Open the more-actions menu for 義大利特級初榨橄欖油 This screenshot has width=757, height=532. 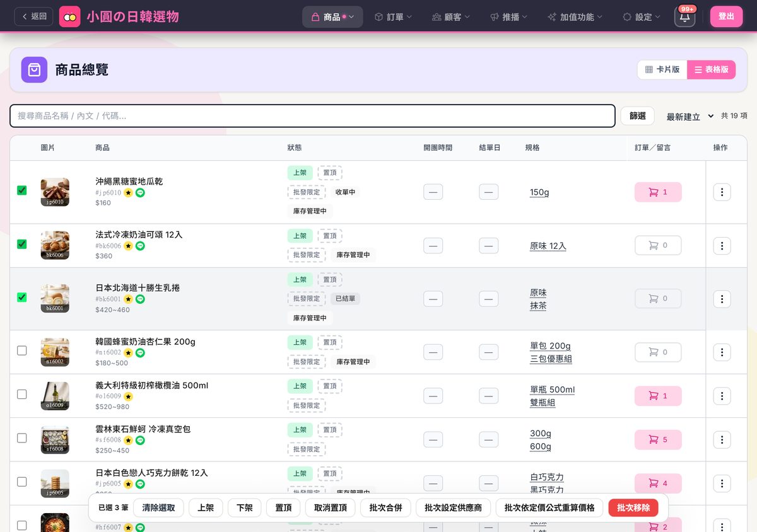(722, 396)
